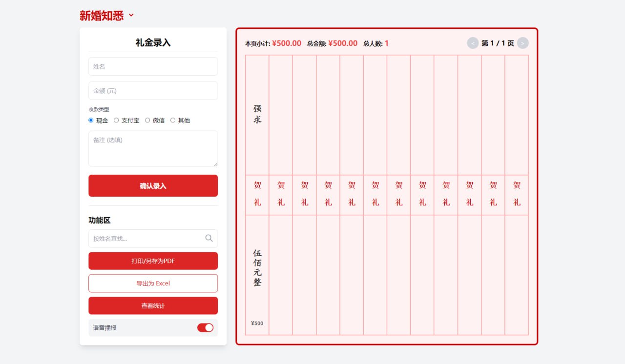Select the 现金 payment type

click(91, 120)
